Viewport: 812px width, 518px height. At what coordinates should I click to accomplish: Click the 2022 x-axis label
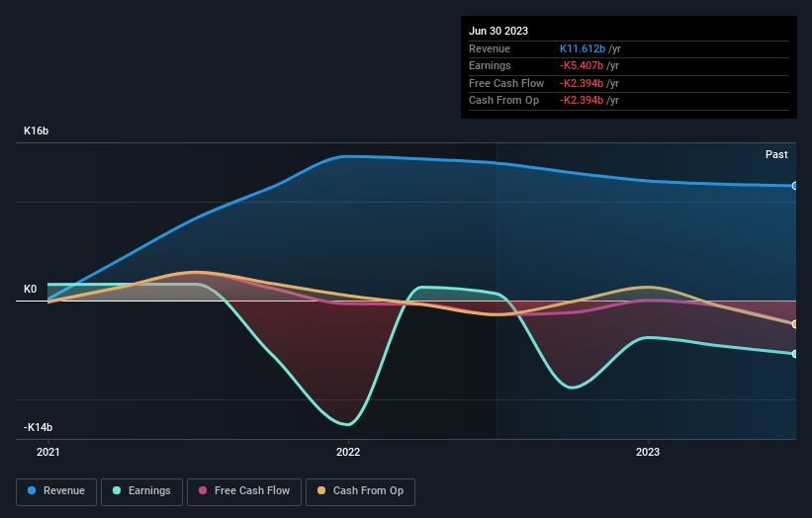(348, 453)
